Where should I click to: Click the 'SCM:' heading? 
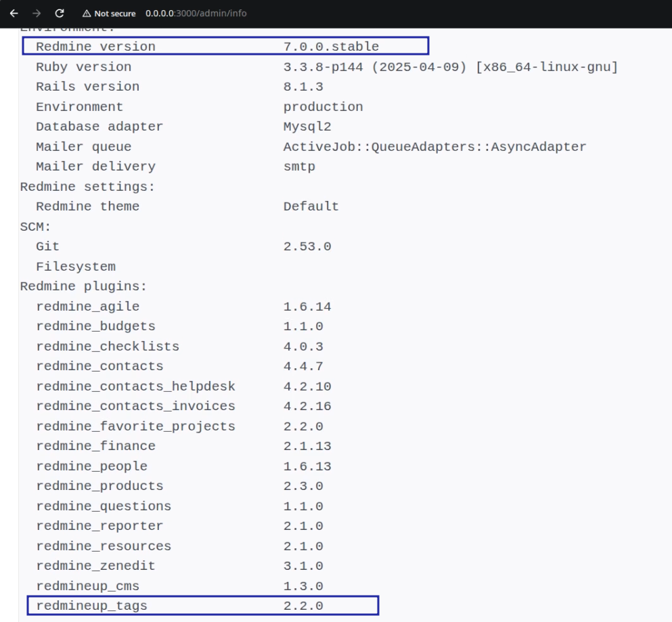point(36,226)
